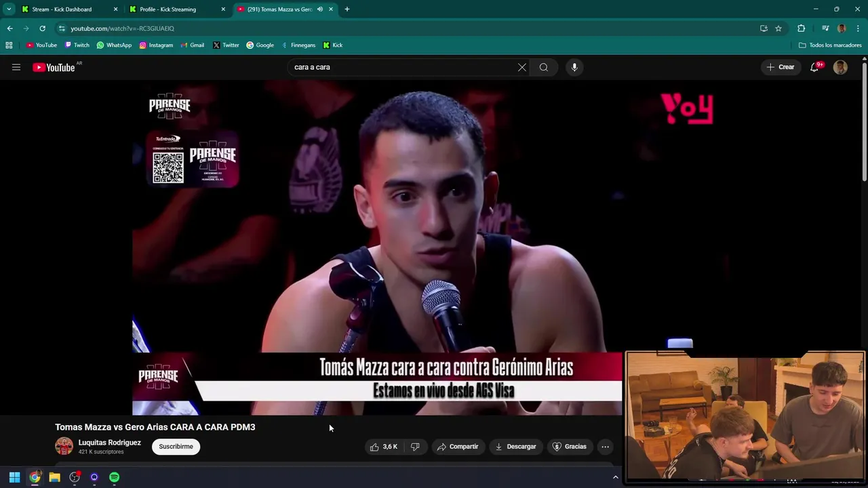This screenshot has height=488, width=868.
Task: Open Todos los marcadores folder
Action: tap(830, 45)
